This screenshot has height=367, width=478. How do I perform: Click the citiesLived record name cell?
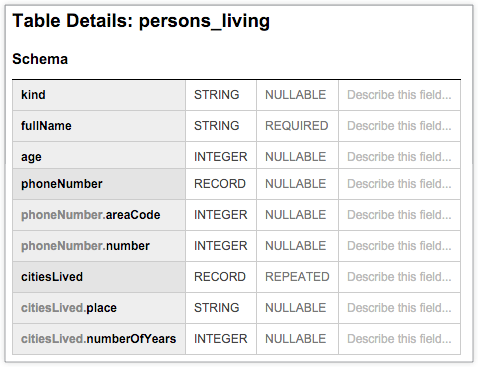[99, 277]
